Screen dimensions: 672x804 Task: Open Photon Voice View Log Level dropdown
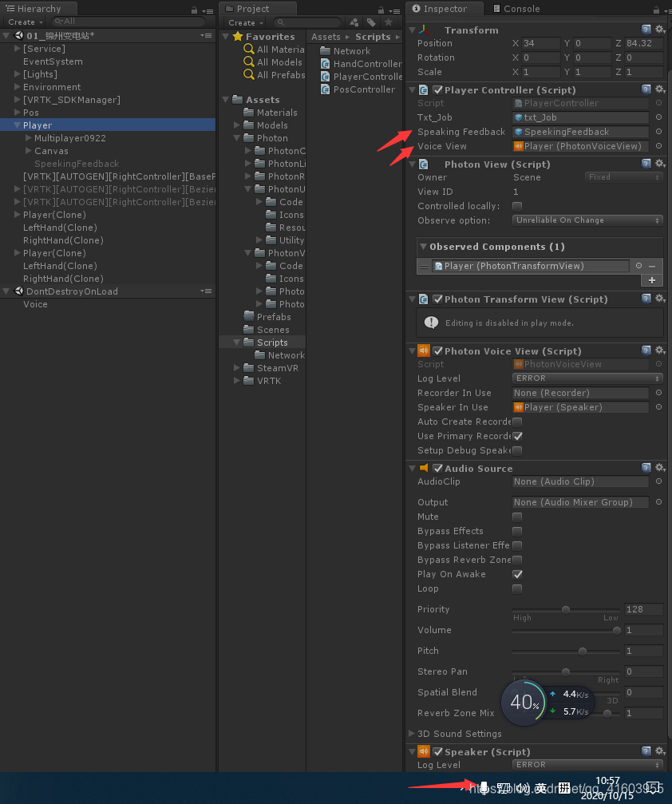point(587,378)
